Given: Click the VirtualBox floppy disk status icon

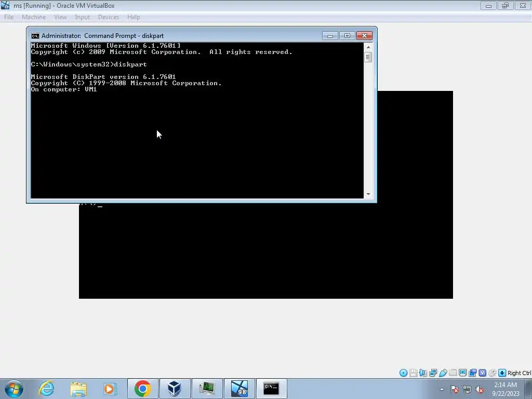Looking at the screenshot, I should pyautogui.click(x=413, y=373).
